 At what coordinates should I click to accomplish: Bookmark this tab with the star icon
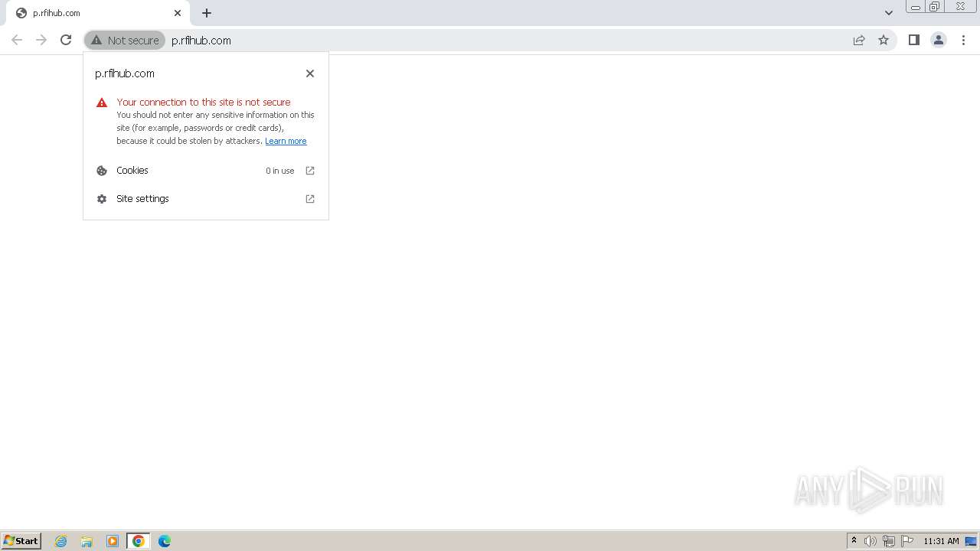click(x=884, y=40)
